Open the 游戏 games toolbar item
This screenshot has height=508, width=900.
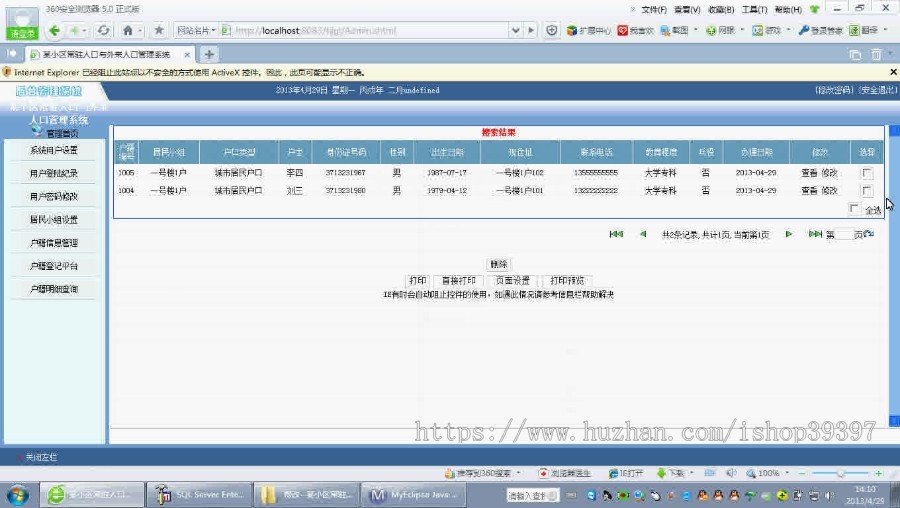click(767, 30)
